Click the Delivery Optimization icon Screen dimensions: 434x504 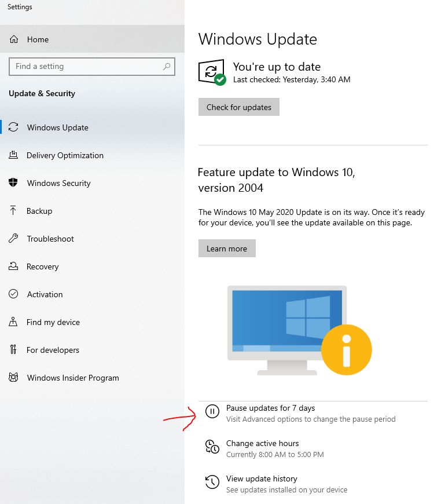click(x=14, y=155)
